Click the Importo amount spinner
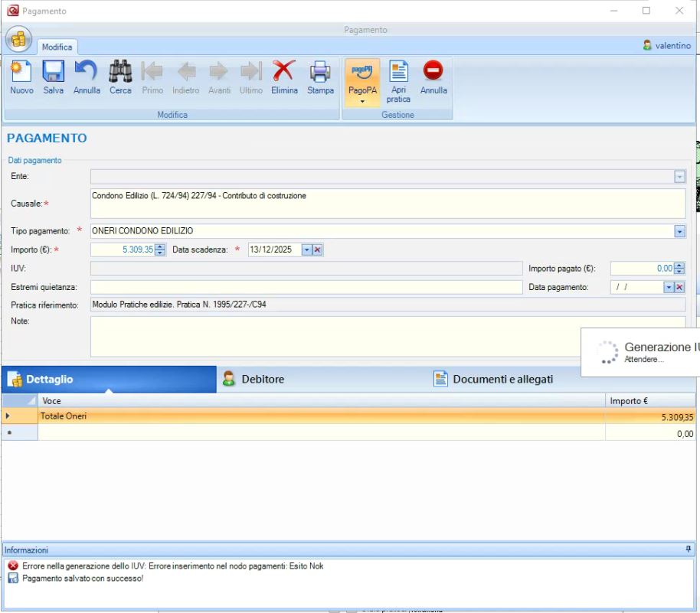This screenshot has width=700, height=613. pyautogui.click(x=159, y=249)
